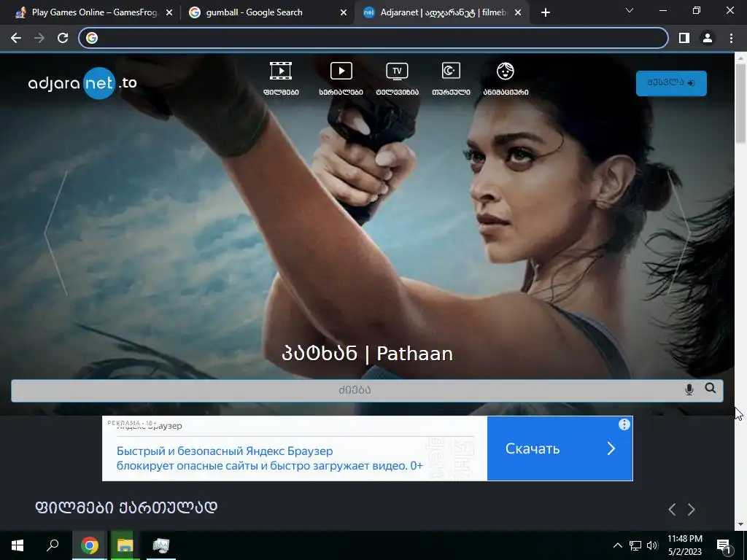This screenshot has height=560, width=747.
Task: Open Windows taskbar search
Action: tap(53, 545)
